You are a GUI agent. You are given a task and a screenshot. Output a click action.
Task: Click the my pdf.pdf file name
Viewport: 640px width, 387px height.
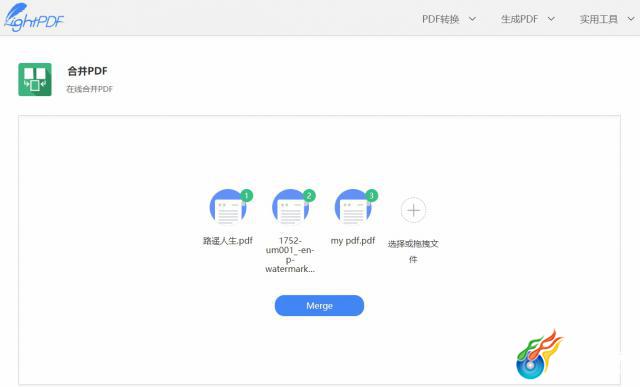353,240
